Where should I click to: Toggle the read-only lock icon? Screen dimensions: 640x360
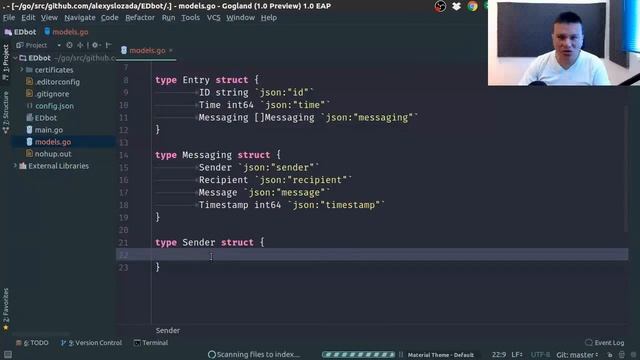click(x=610, y=355)
